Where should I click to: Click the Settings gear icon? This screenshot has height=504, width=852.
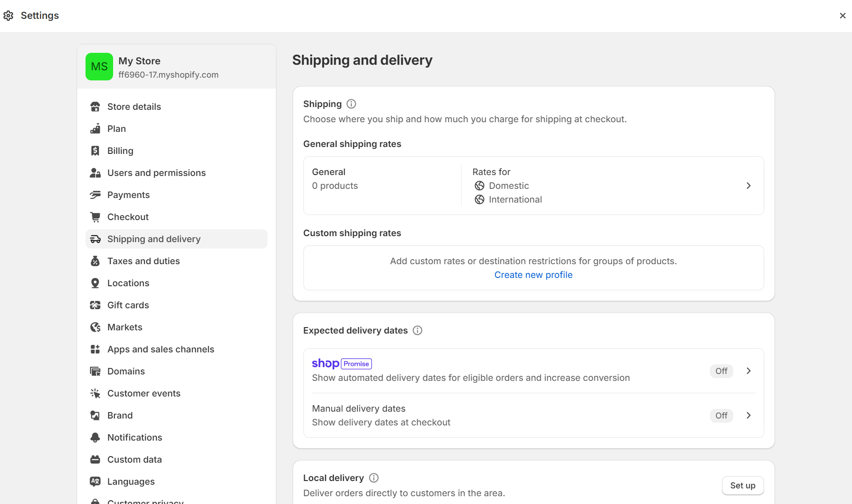(x=8, y=15)
